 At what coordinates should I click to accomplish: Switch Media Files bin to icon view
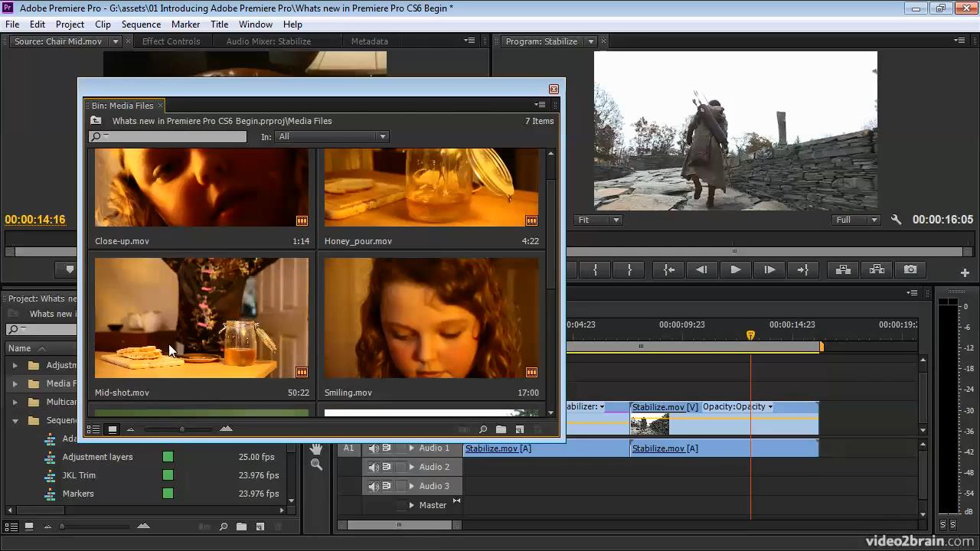coord(112,429)
